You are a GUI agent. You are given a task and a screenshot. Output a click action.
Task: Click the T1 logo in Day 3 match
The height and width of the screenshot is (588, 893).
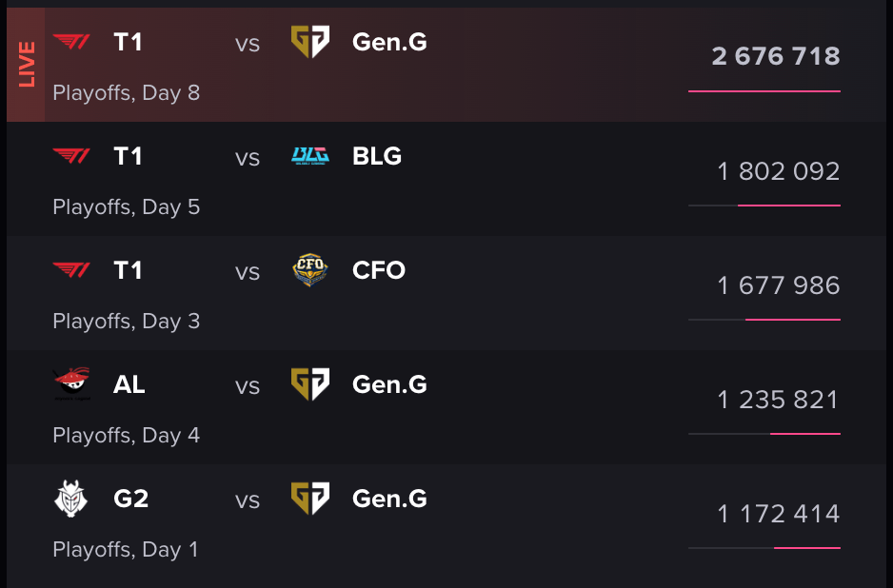(71, 270)
